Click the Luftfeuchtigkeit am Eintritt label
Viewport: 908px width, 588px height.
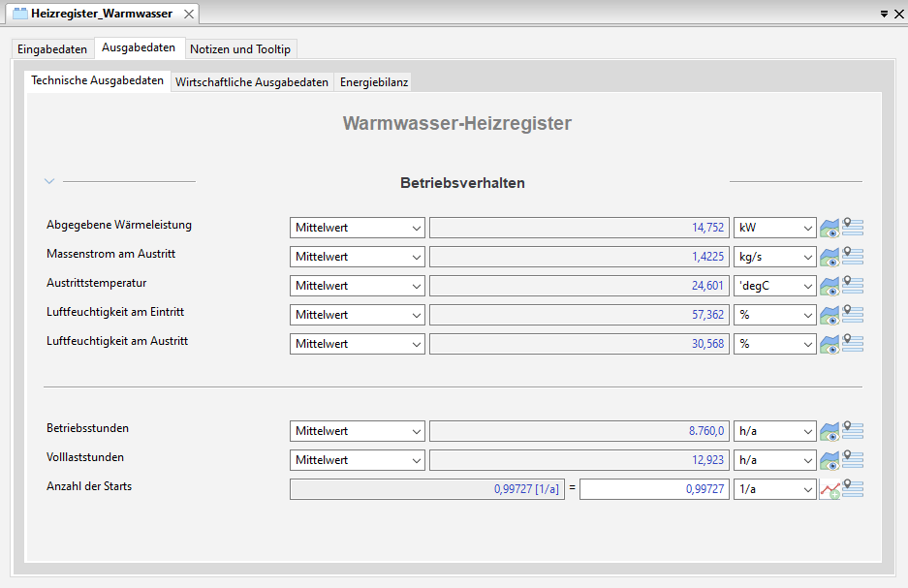[x=115, y=311]
